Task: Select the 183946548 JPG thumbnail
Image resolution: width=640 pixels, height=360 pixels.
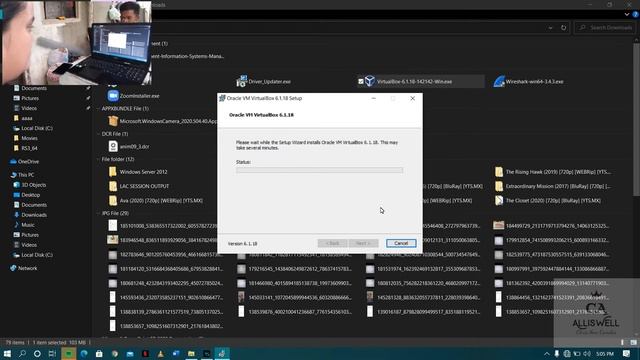Action: tap(113, 240)
